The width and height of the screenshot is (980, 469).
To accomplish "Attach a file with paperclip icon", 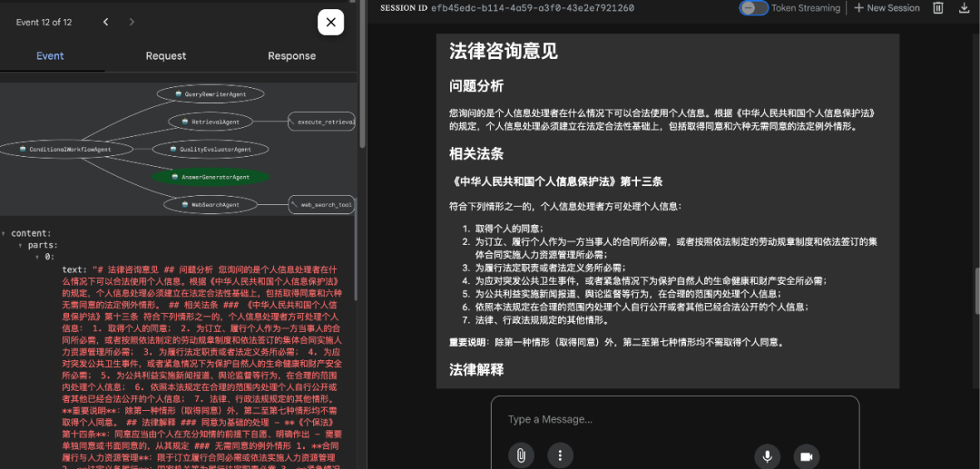I will 520,456.
